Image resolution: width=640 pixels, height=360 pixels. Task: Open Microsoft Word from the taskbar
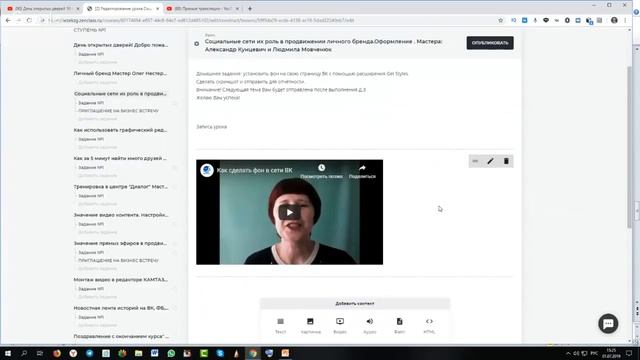(155, 353)
